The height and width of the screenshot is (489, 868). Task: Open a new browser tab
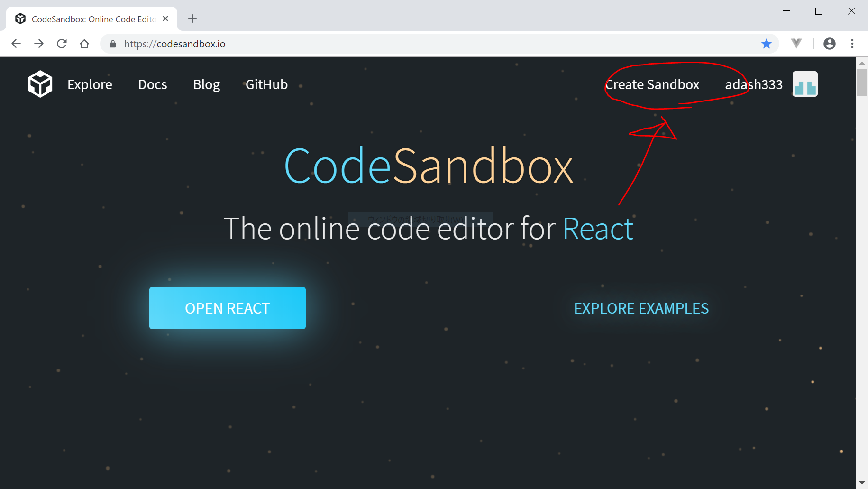click(x=192, y=19)
